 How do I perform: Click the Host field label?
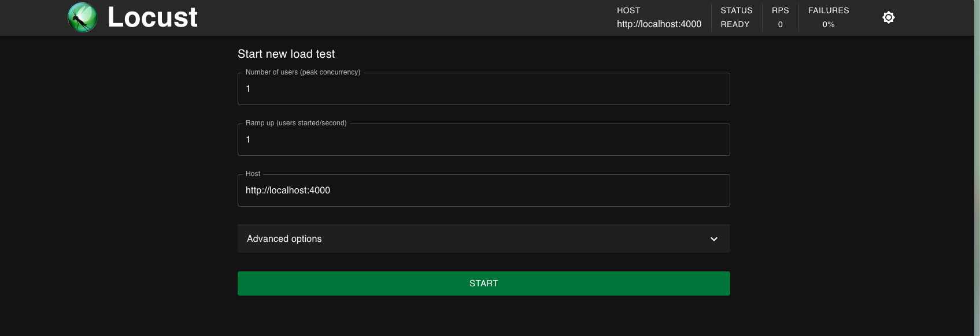click(252, 173)
